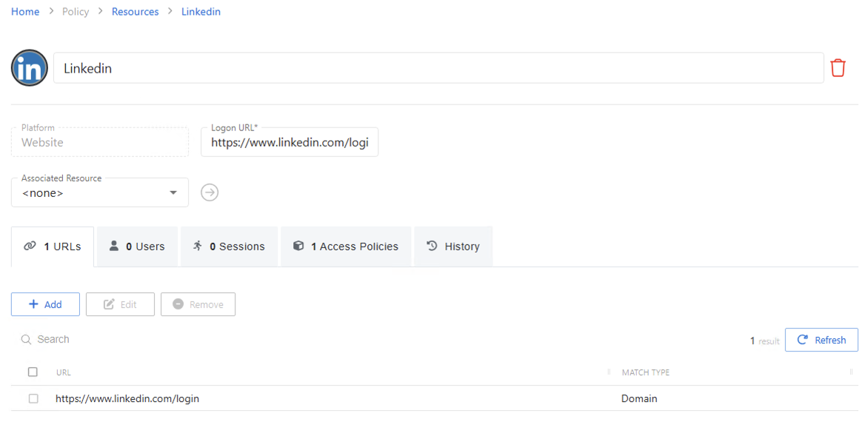Click Policy breadcrumb item
The height and width of the screenshot is (422, 868).
click(76, 12)
